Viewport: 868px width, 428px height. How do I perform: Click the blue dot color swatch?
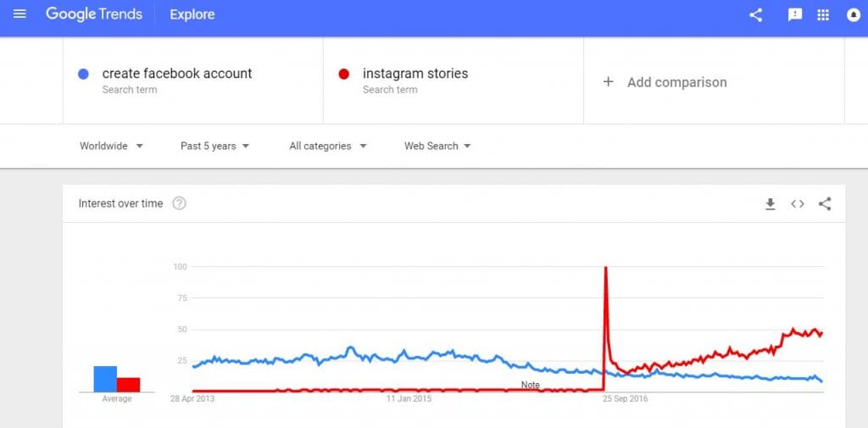tap(83, 75)
